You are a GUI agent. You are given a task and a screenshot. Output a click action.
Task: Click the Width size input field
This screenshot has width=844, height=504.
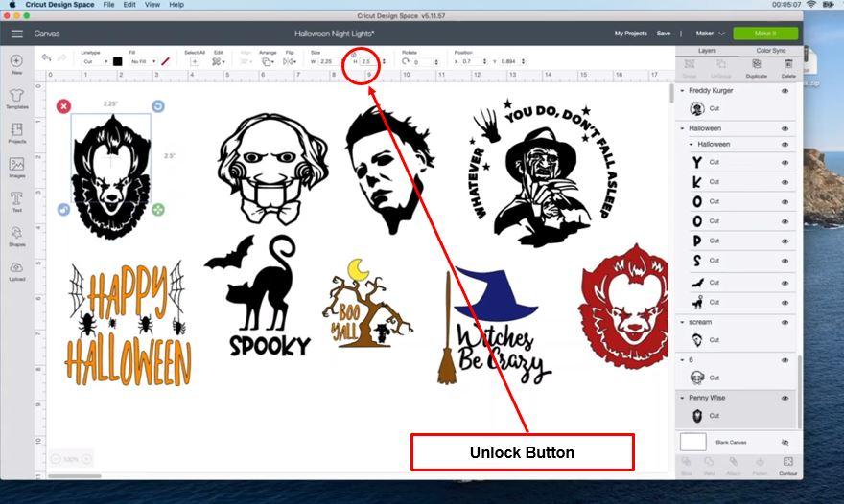(x=327, y=62)
